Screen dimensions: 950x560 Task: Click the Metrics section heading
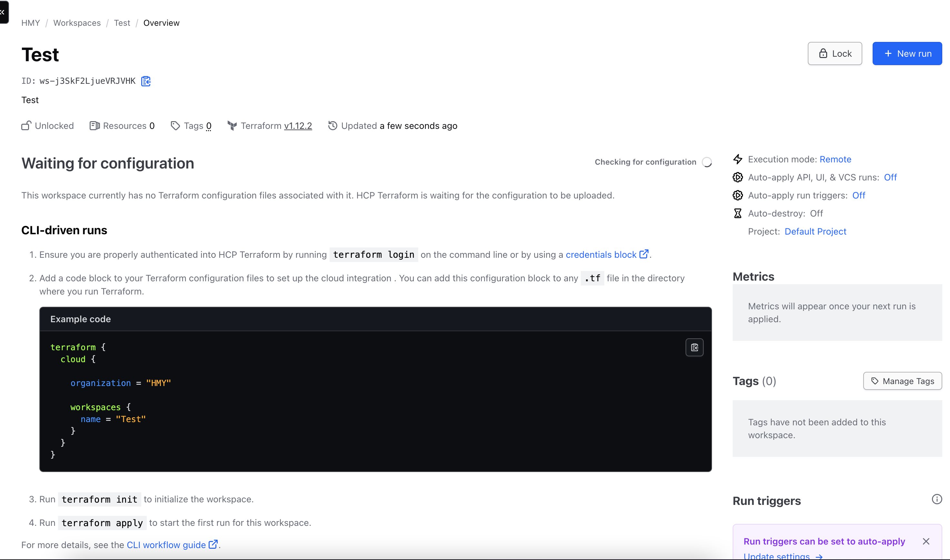click(753, 276)
